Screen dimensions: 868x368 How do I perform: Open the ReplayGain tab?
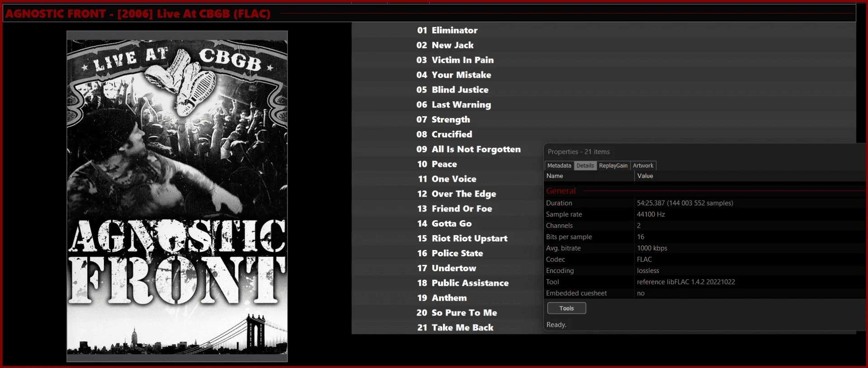pyautogui.click(x=613, y=166)
